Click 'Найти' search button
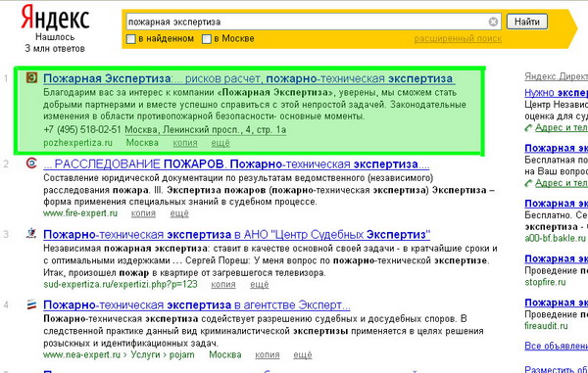 [x=527, y=22]
